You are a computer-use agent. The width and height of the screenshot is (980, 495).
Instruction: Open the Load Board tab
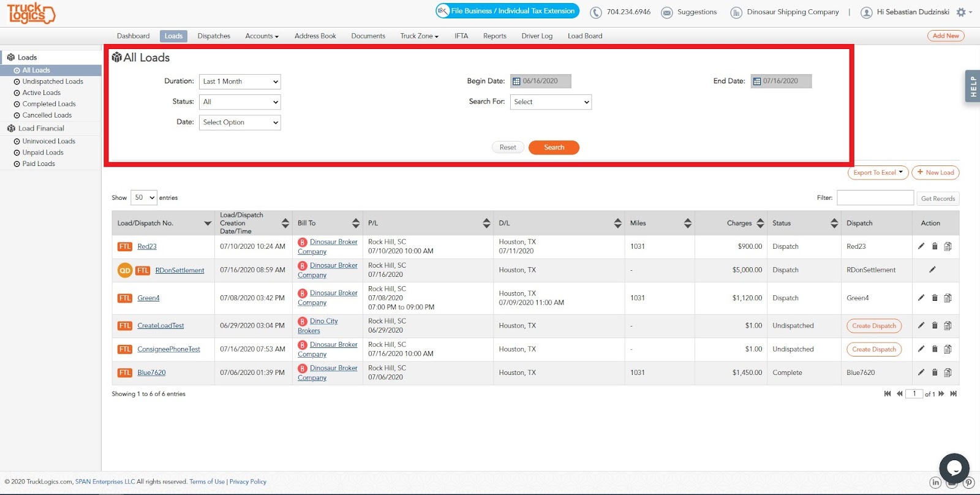[585, 36]
